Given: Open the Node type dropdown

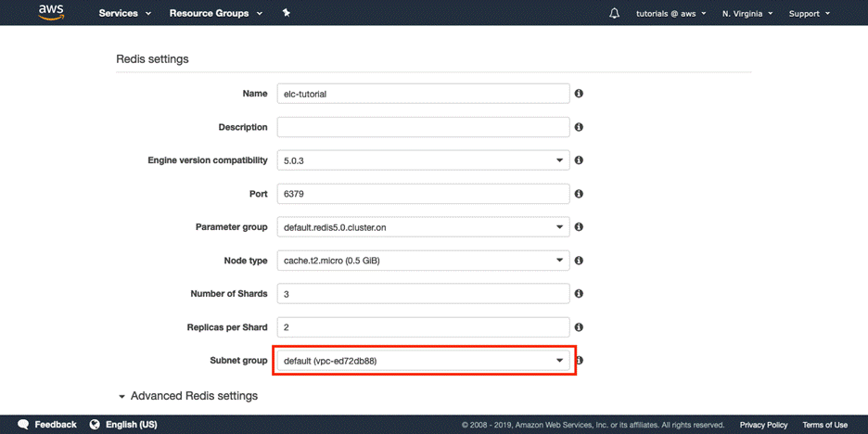Looking at the screenshot, I should pyautogui.click(x=423, y=261).
